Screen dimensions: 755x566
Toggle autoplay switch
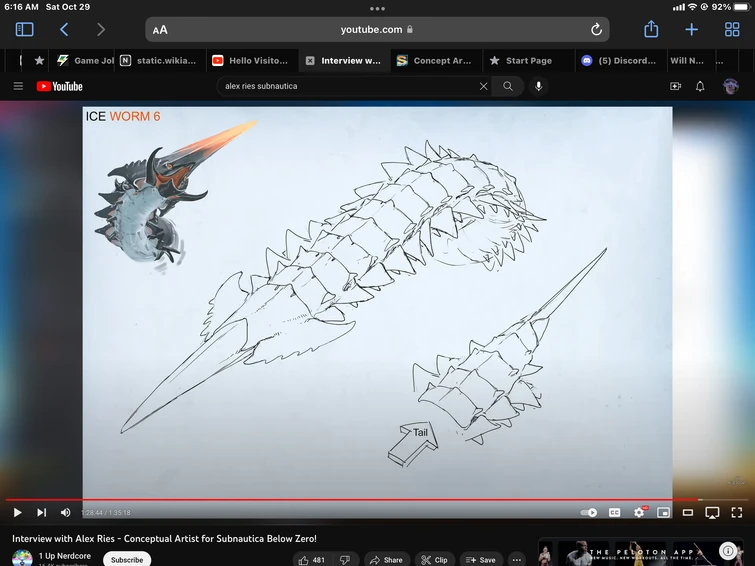click(589, 513)
